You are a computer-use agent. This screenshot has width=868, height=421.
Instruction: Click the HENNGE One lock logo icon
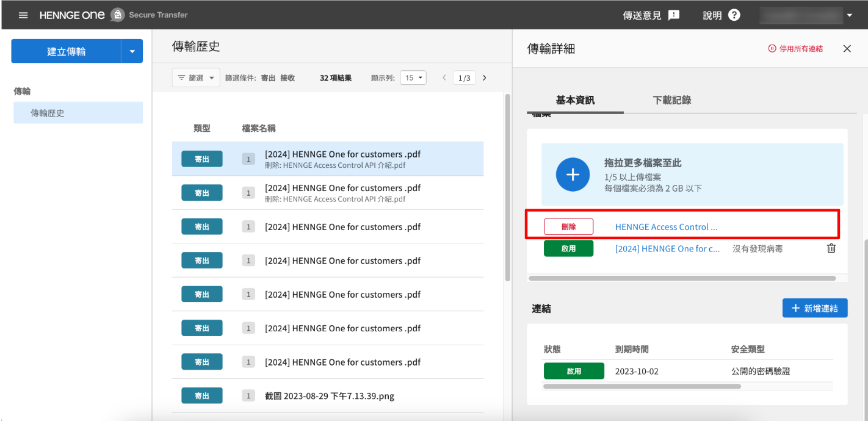point(117,15)
